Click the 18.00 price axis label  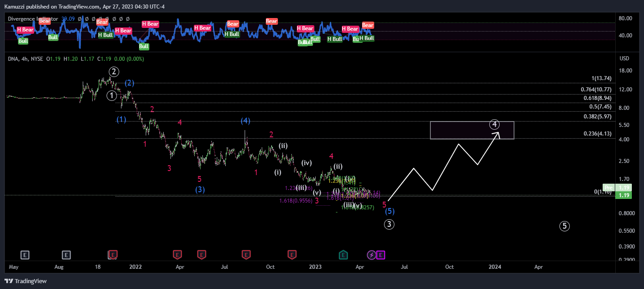pos(626,71)
